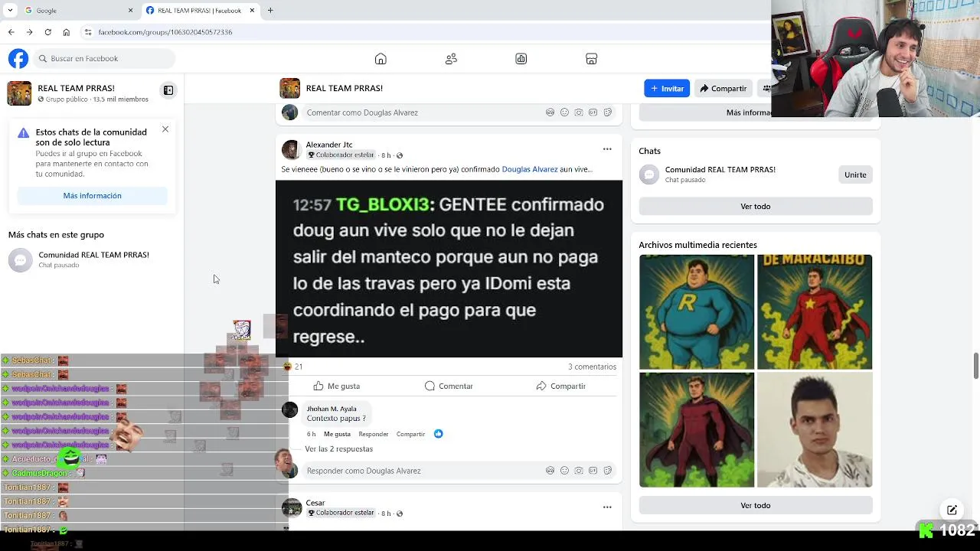This screenshot has height=551, width=980.
Task: Close the REAL TEAM PRRAS Facebook tab
Action: (252, 10)
